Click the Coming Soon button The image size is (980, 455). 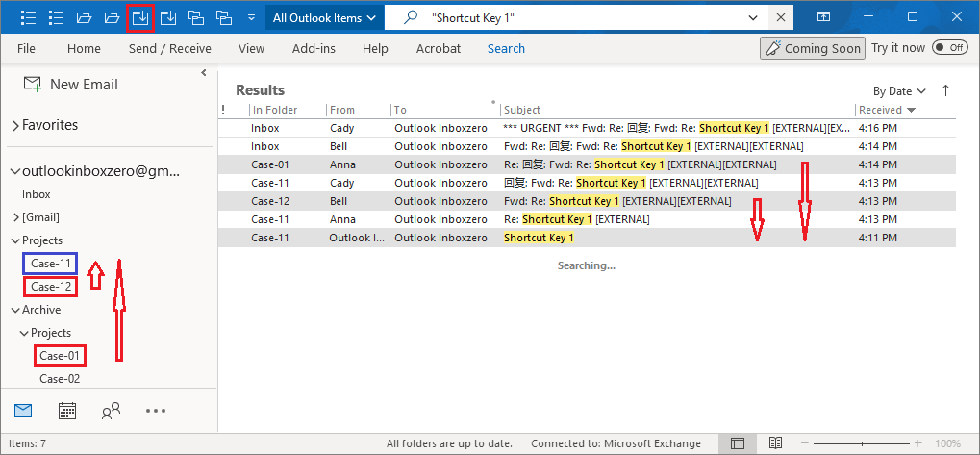point(811,48)
